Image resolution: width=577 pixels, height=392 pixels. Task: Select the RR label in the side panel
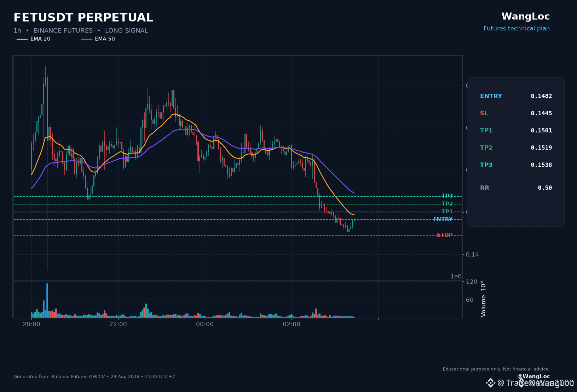485,188
